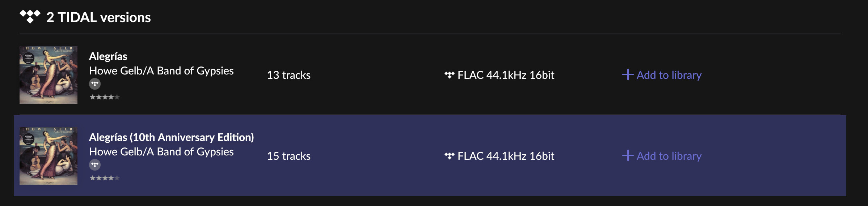Click the TIDAL icon beside FLAC on the 13-track row

pos(449,75)
